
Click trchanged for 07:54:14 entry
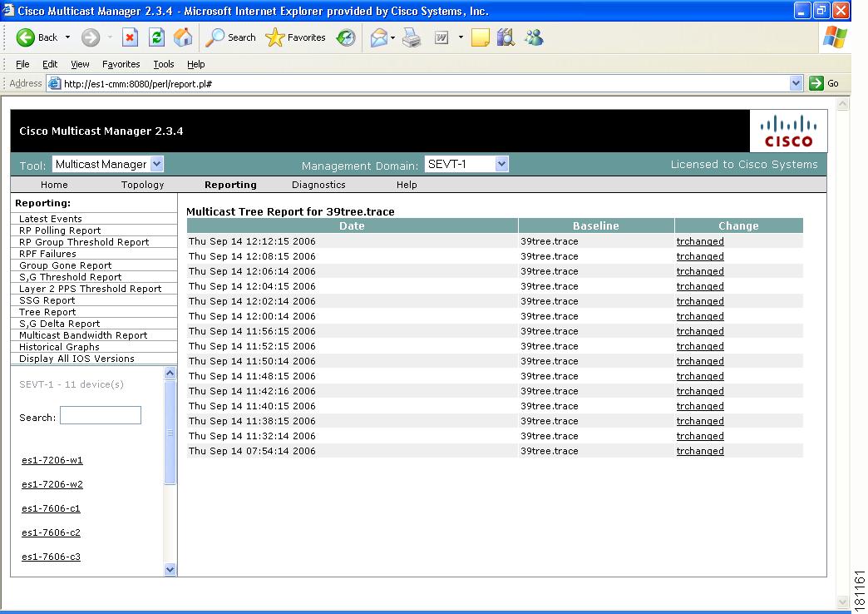(700, 451)
